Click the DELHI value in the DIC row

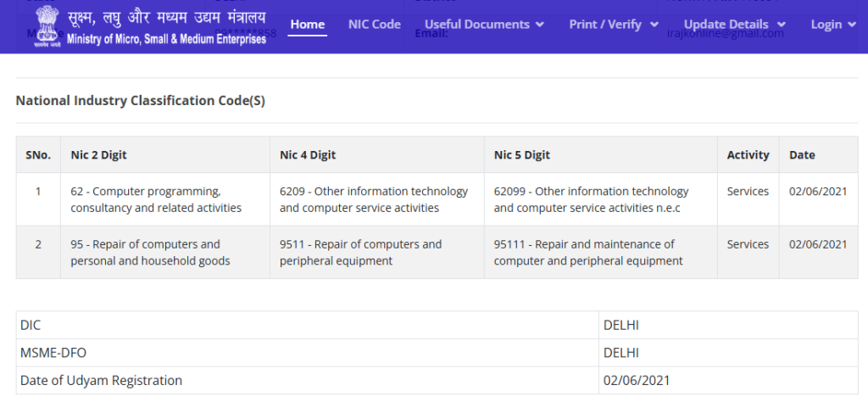621,325
